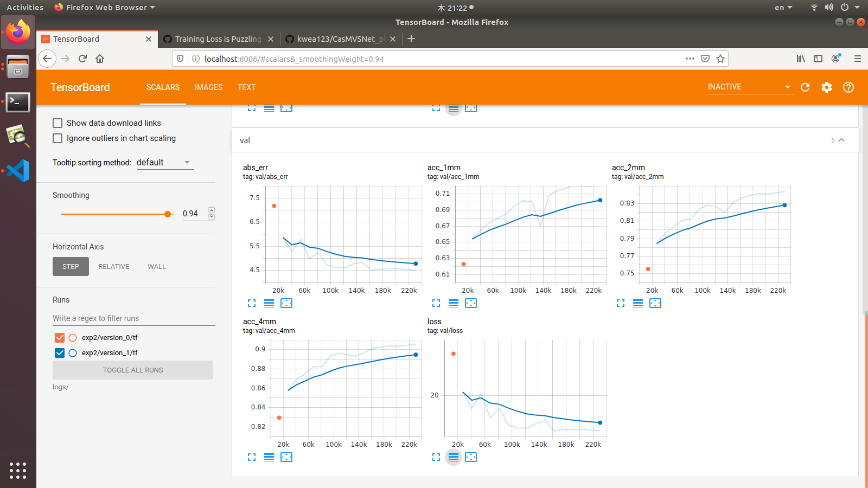Image resolution: width=868 pixels, height=488 pixels.
Task: Enable Show data download links checkbox
Action: click(58, 123)
